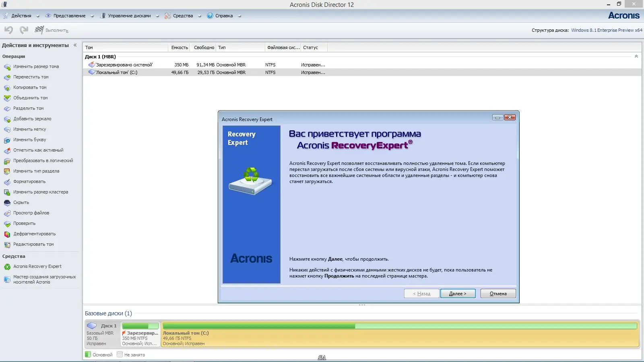This screenshot has width=644, height=362.
Task: Expand the Средства menu dropdown arrow
Action: (199, 16)
